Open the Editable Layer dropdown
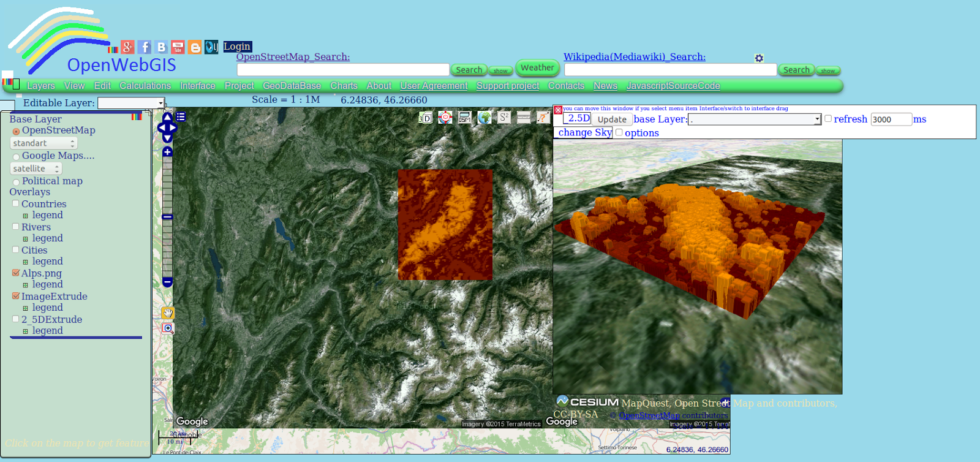Image resolution: width=980 pixels, height=462 pixels. click(131, 103)
